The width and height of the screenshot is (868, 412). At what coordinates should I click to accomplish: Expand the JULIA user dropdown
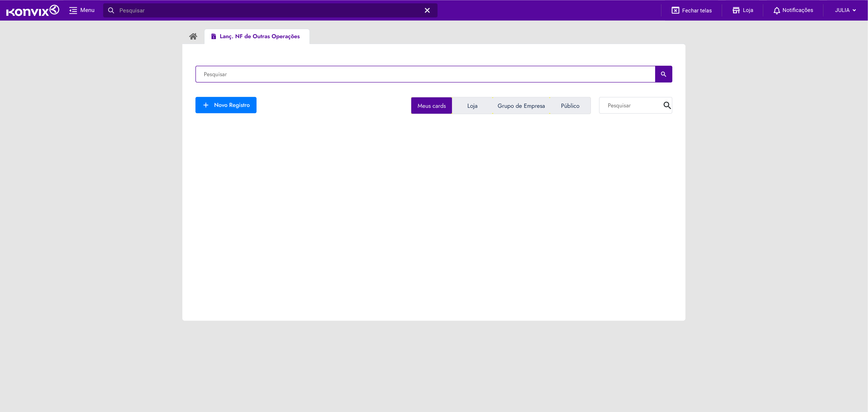(x=845, y=10)
